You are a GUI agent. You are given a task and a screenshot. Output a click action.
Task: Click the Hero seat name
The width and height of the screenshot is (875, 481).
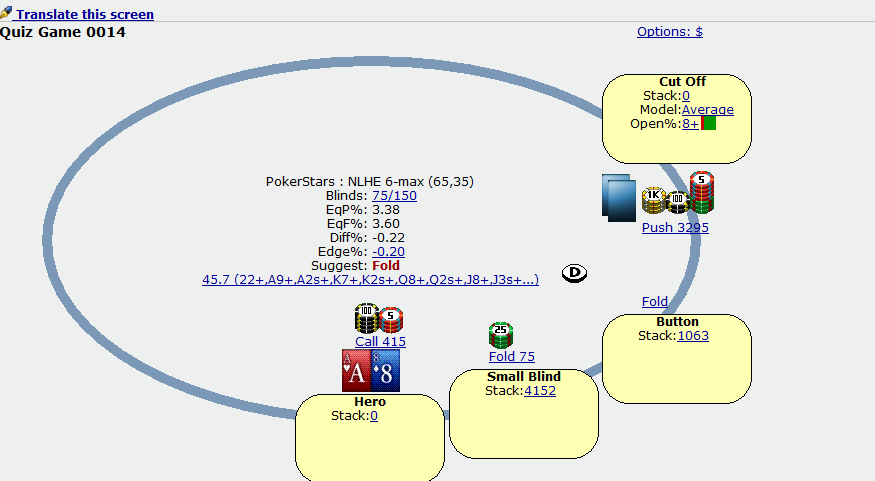370,402
